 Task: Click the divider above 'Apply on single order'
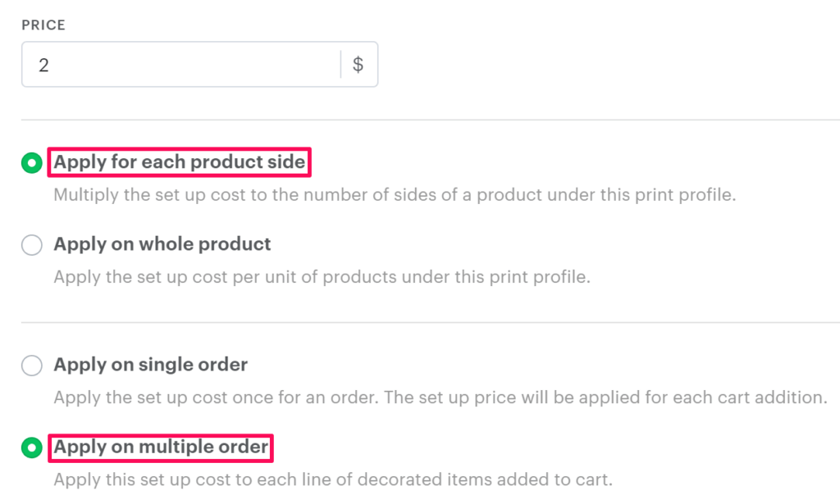427,322
